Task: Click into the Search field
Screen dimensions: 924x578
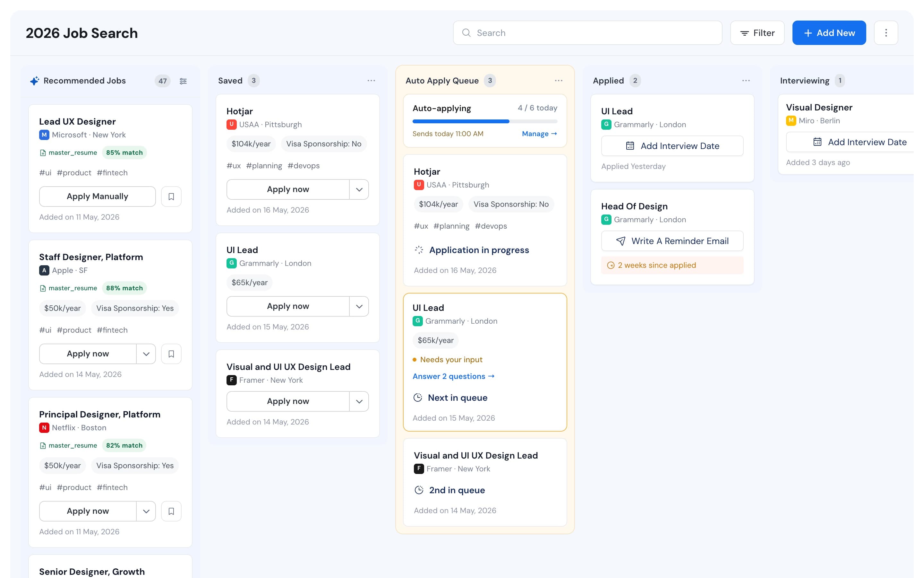Action: (x=587, y=33)
